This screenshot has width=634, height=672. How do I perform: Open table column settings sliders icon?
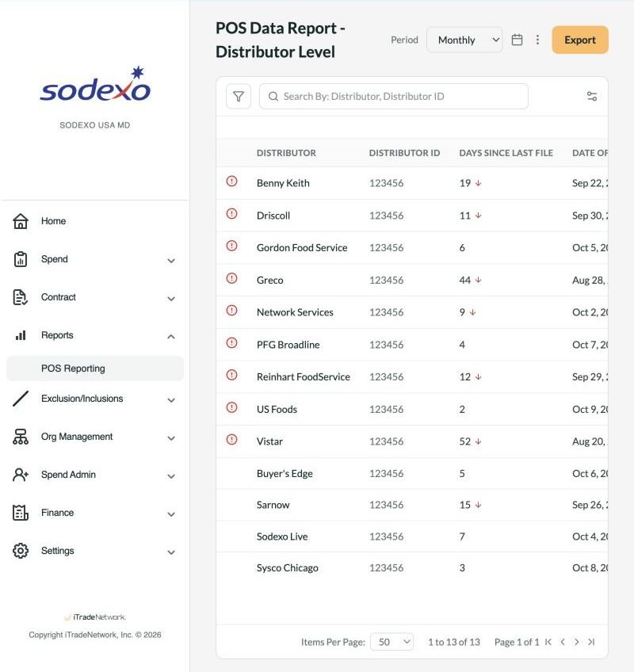tap(592, 97)
